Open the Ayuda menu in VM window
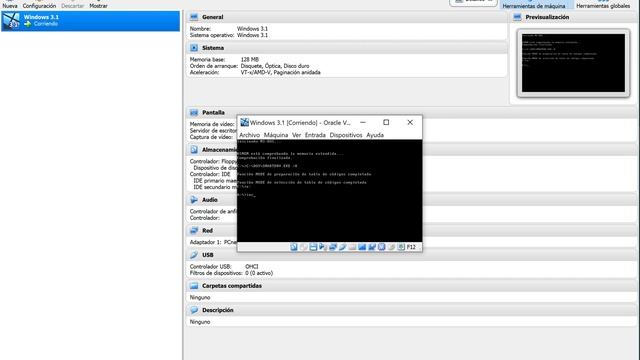This screenshot has width=640, height=360. click(375, 135)
